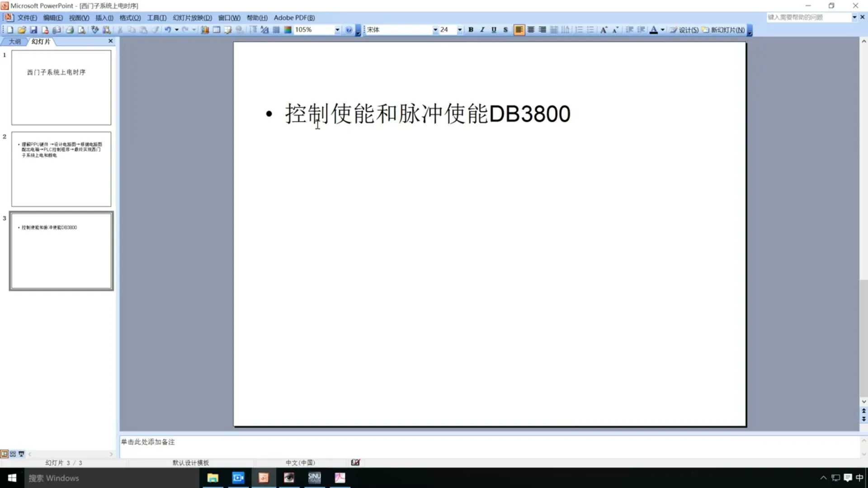Select slide 2 thumbnail in the panel

61,169
